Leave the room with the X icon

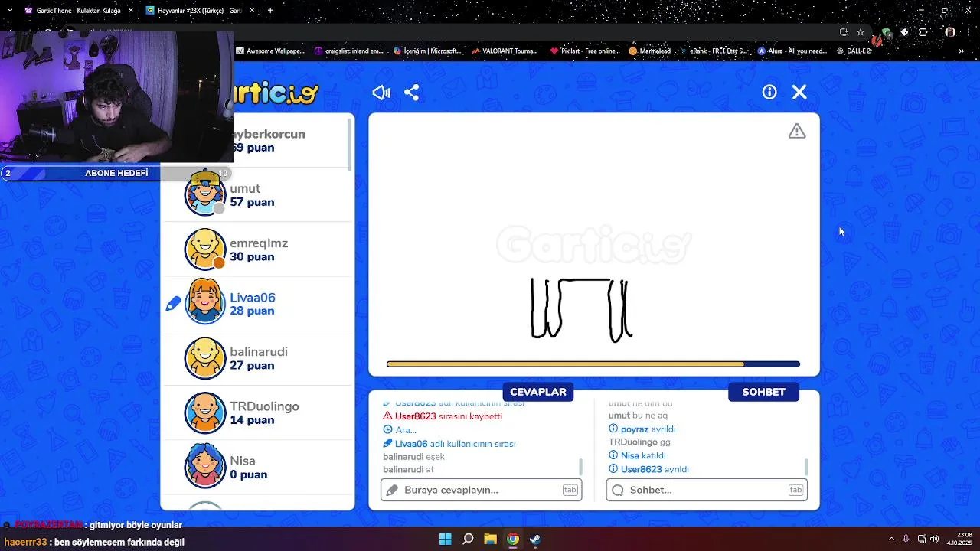point(799,92)
